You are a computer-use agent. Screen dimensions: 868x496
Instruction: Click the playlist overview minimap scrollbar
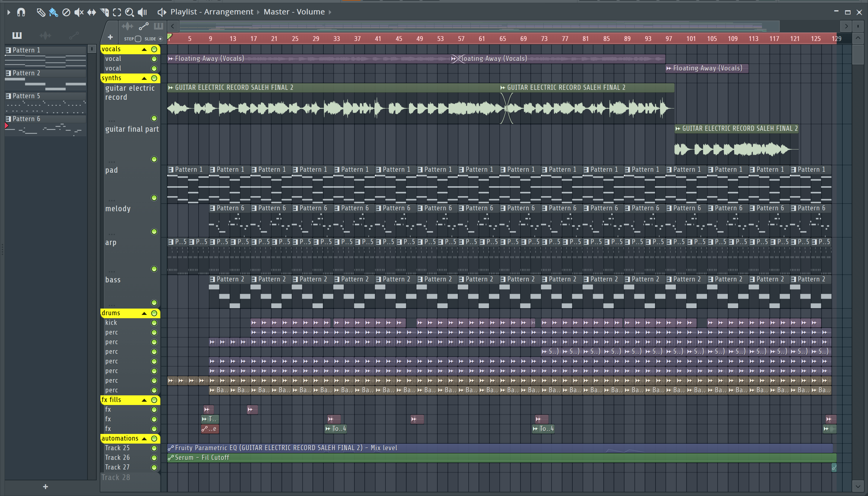coord(479,26)
